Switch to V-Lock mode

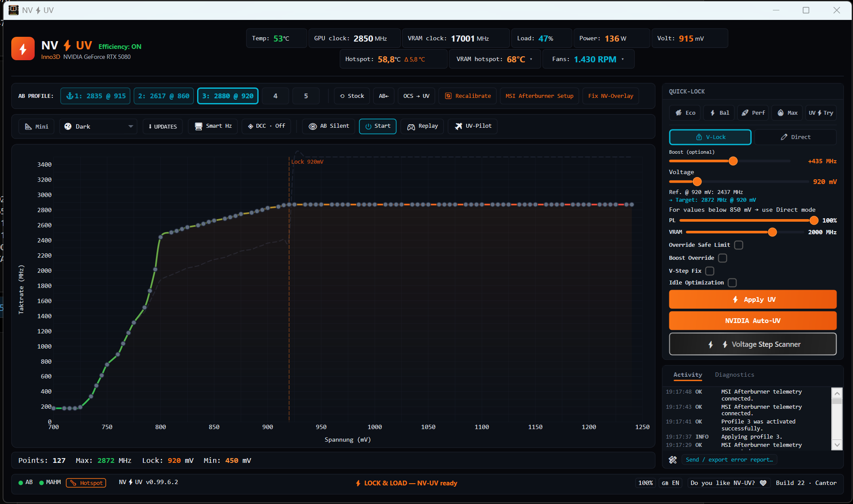710,137
